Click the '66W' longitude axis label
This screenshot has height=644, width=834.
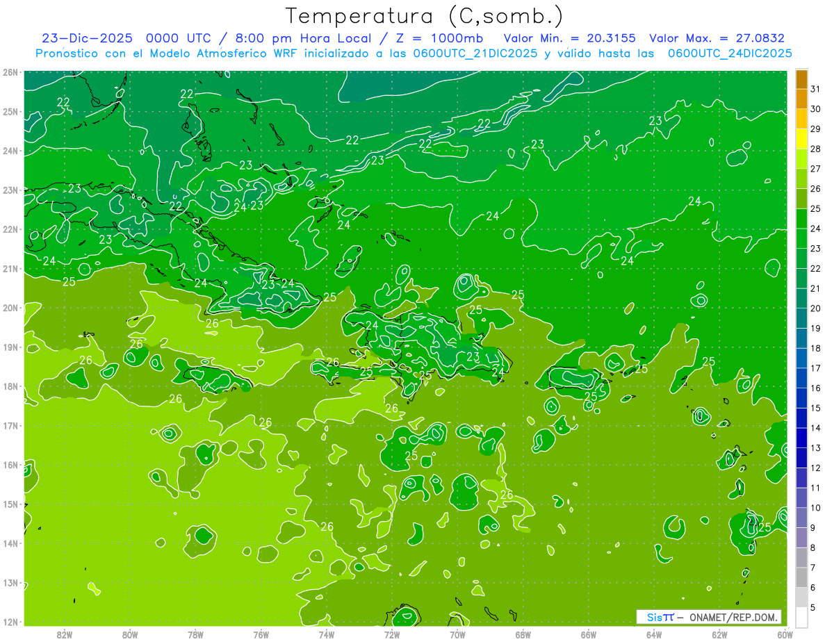coord(589,634)
